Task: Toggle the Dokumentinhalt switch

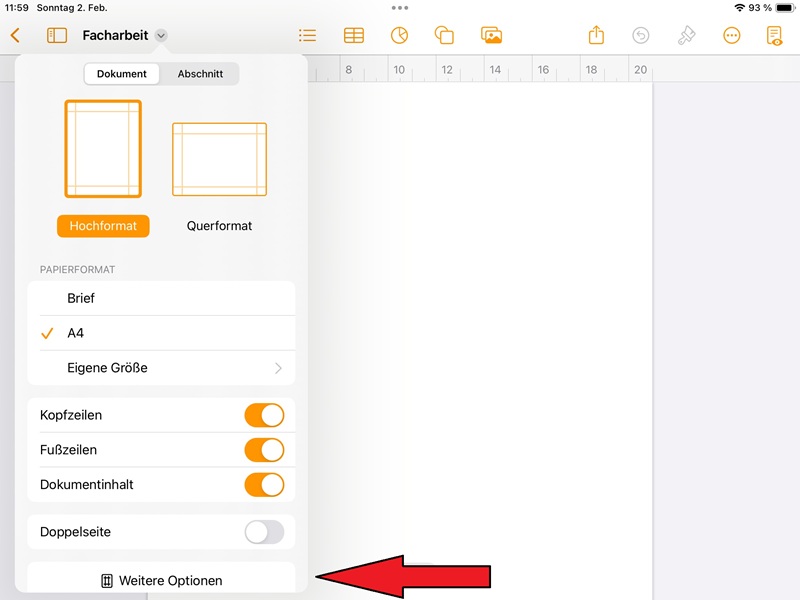Action: tap(264, 484)
